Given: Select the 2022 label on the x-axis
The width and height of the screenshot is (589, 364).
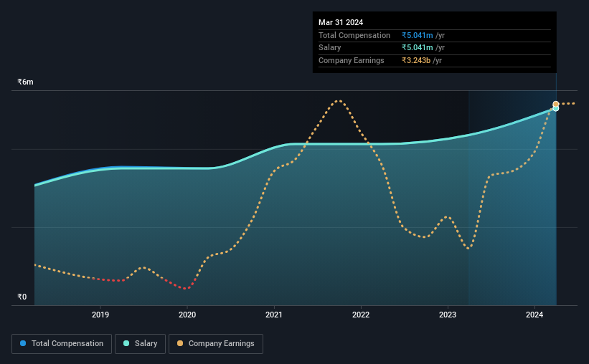Looking at the screenshot, I should tap(361, 315).
